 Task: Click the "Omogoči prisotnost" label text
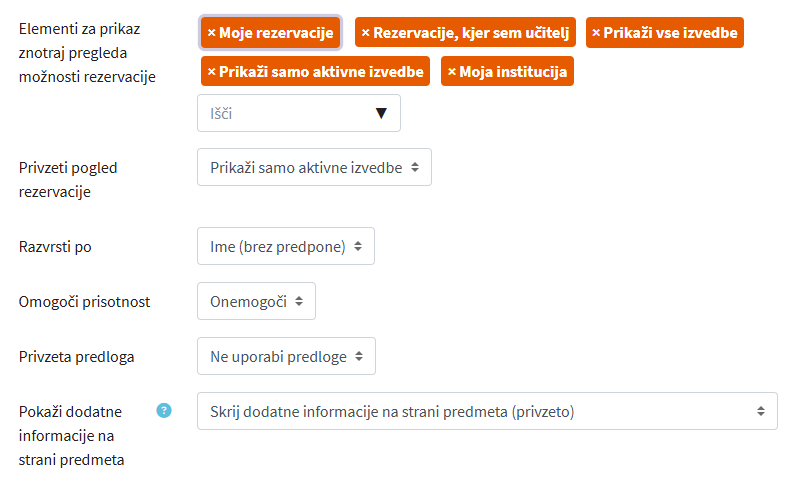85,301
